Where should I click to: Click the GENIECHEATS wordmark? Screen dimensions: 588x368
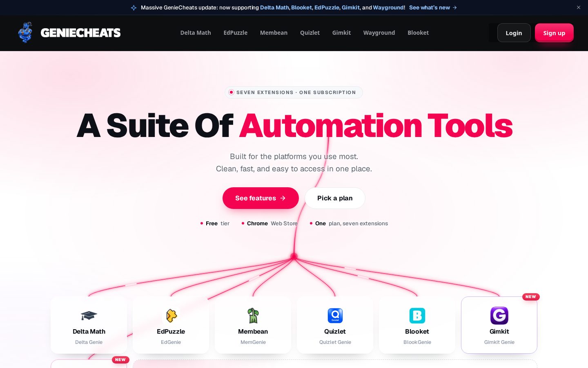tap(80, 33)
